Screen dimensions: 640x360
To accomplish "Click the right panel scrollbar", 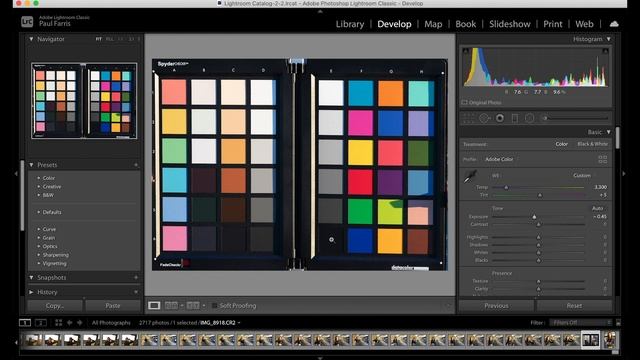I will tap(618, 138).
